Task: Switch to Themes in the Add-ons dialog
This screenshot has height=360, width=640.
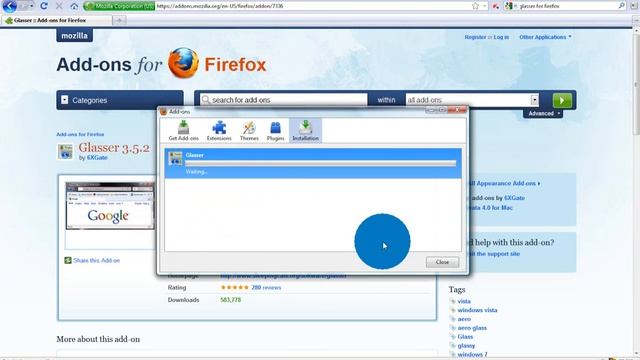Action: click(x=249, y=131)
